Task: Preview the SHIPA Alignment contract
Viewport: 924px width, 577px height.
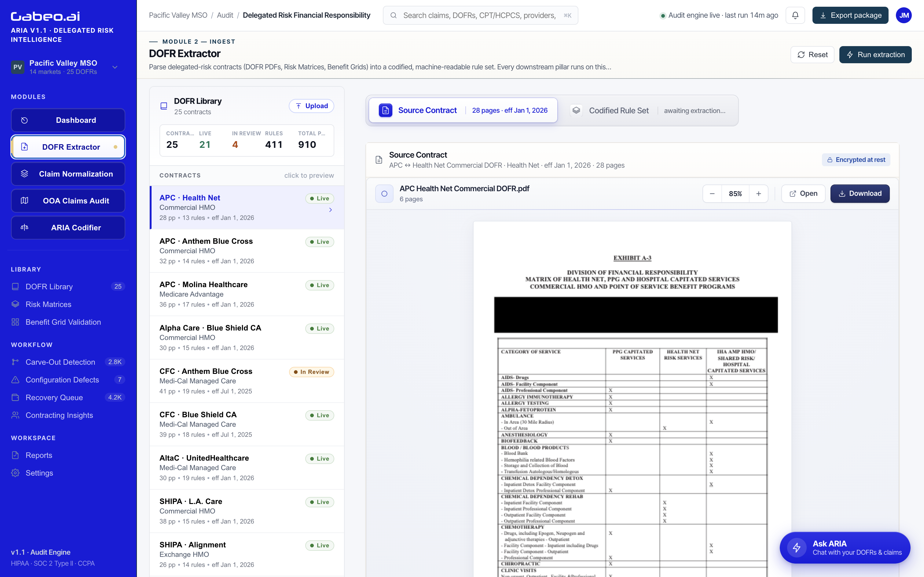Action: point(247,554)
